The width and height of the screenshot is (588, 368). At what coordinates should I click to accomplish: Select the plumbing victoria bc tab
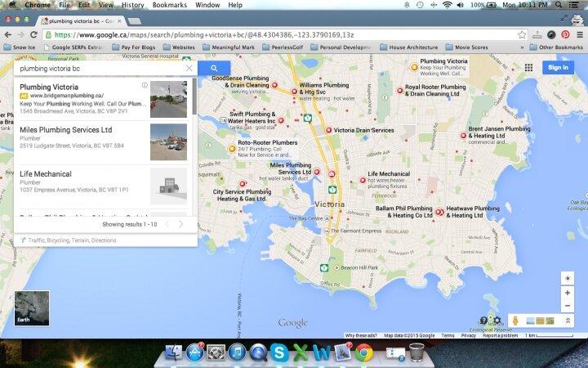(82, 21)
